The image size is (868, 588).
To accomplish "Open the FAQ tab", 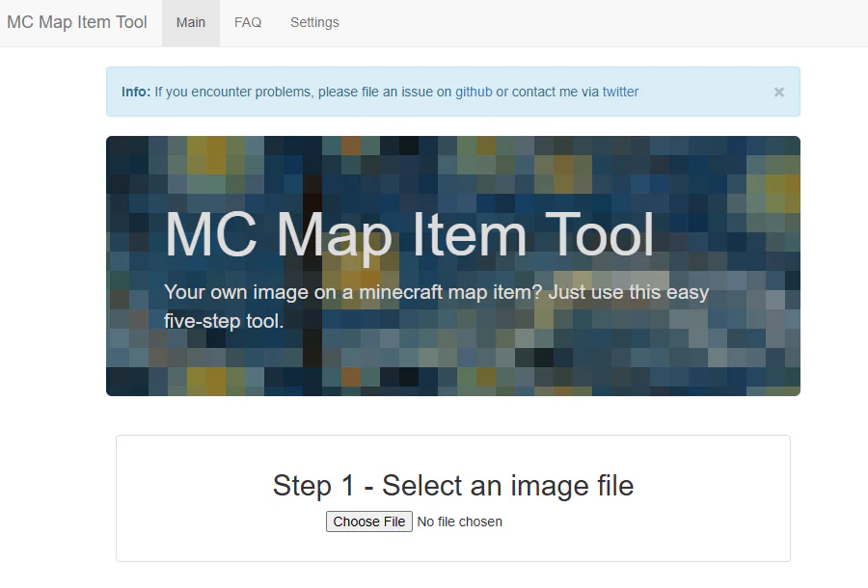I will 248,22.
